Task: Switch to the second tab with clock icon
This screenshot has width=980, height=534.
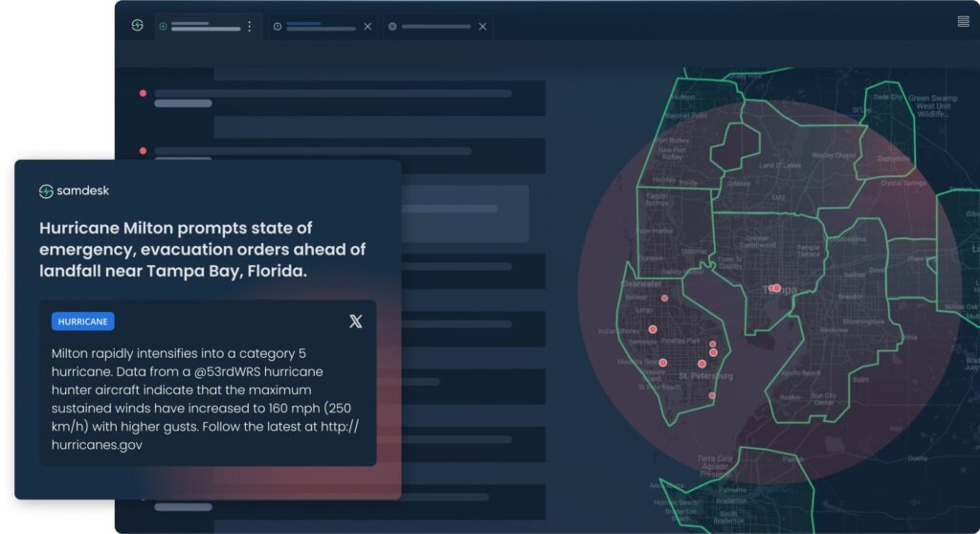Action: [x=318, y=27]
